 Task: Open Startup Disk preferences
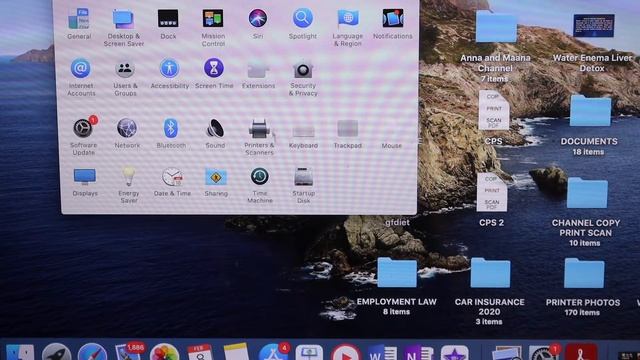point(303,177)
